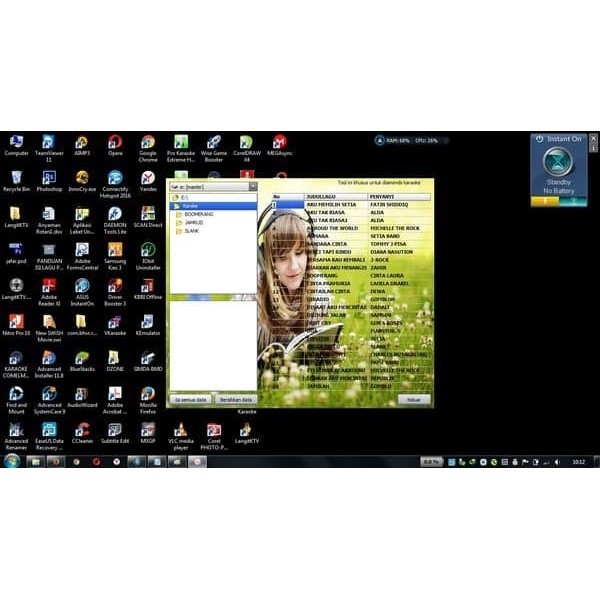Image resolution: width=600 pixels, height=600 pixels.
Task: Click the CorelDRAW X4 desktop icon
Action: [247, 148]
